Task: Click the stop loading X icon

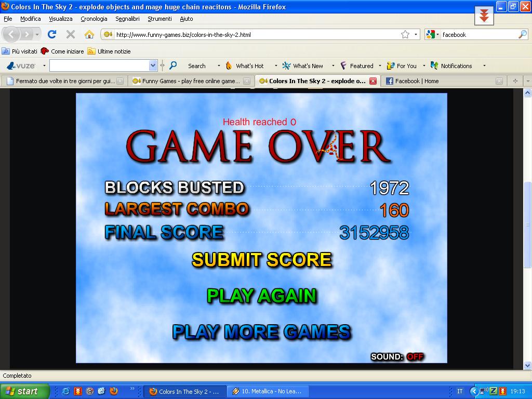Action: (x=71, y=34)
